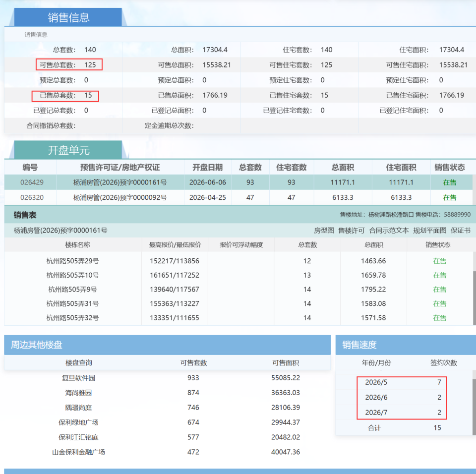Viewport: 476px width, 474px height.
Task: Open nearby project 保利绿地广场
Action: [78, 422]
